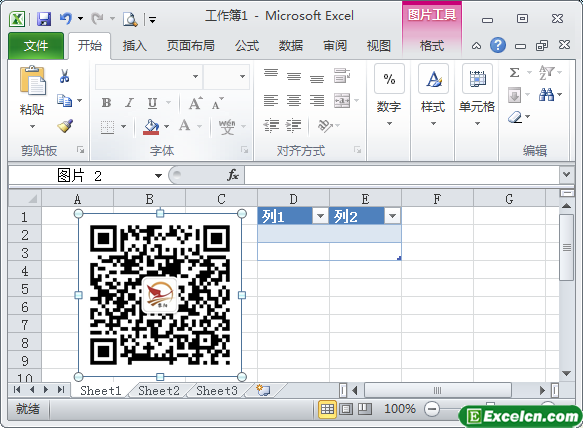
Task: Toggle Align Text Left
Action: point(271,100)
